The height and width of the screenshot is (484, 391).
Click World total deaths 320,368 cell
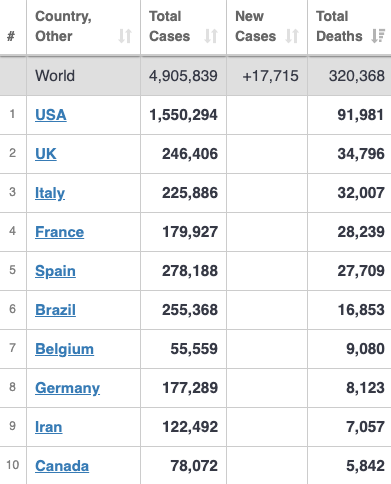(357, 76)
